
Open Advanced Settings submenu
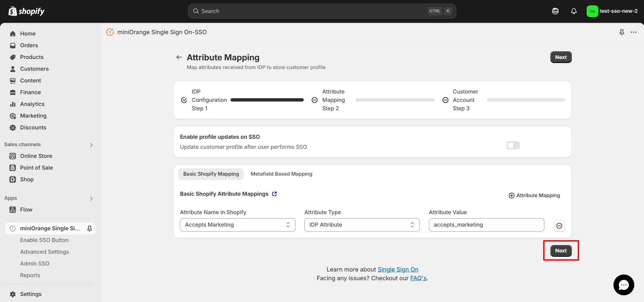(44, 252)
